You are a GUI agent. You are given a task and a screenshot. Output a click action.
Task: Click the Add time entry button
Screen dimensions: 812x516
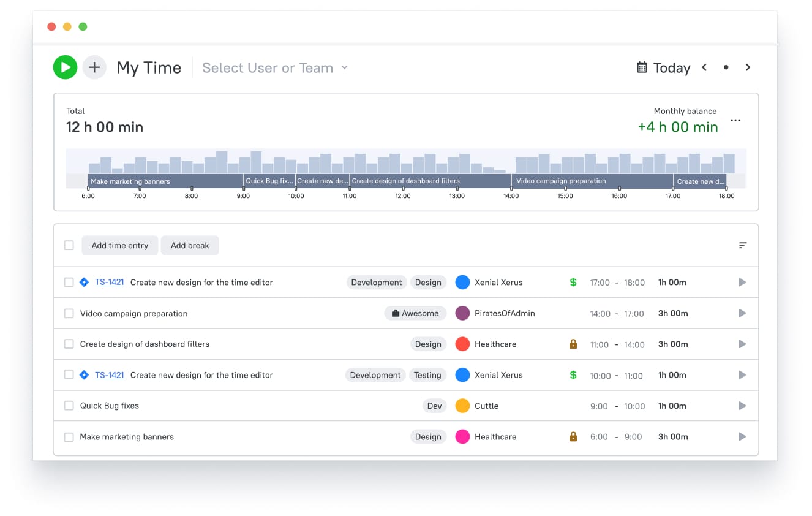(120, 245)
